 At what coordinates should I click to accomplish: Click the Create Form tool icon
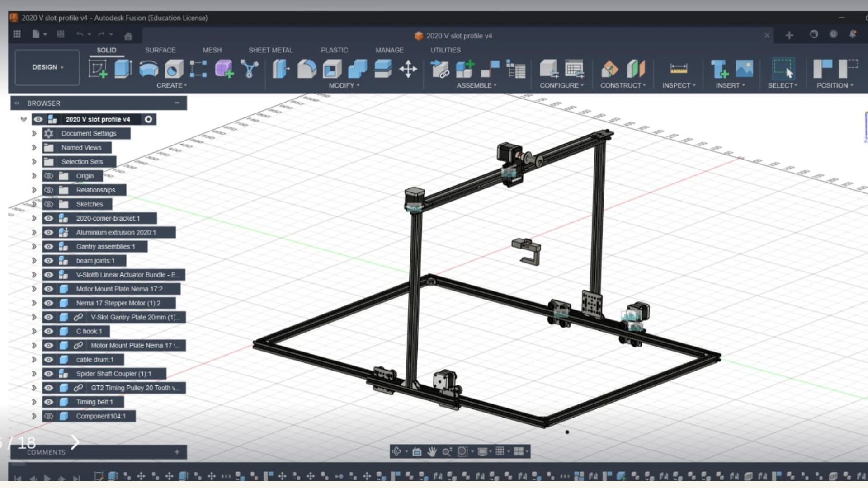[x=224, y=69]
